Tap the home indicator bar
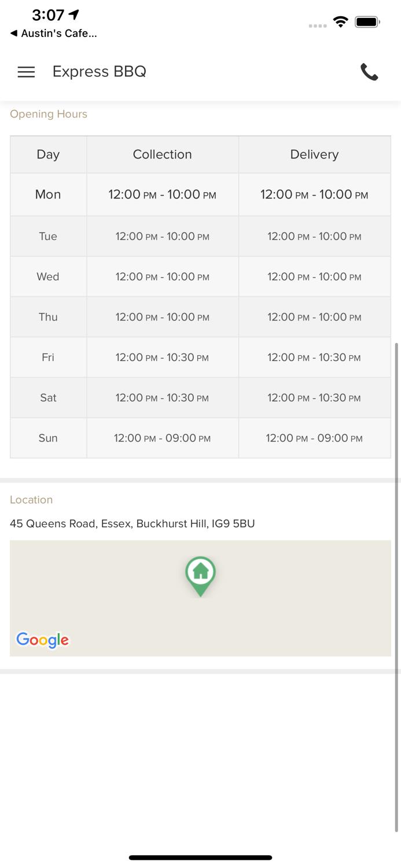401x868 pixels. [x=200, y=858]
